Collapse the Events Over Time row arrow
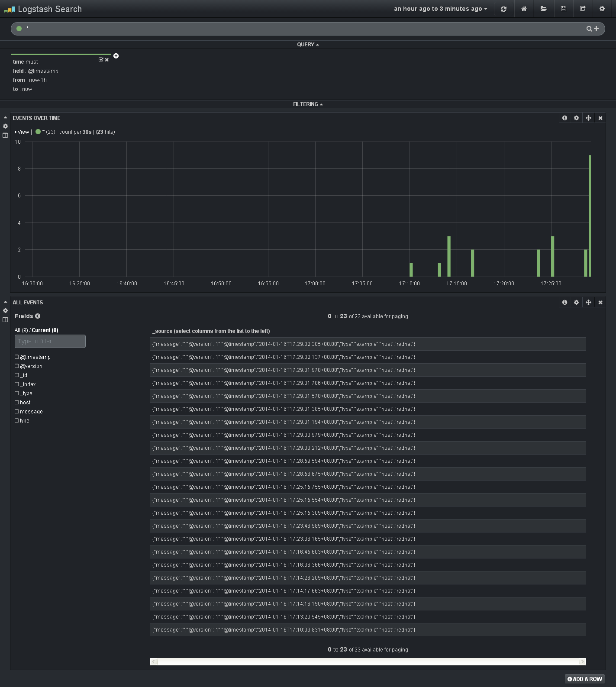Screen dimensions: 616x687 [x=5, y=118]
